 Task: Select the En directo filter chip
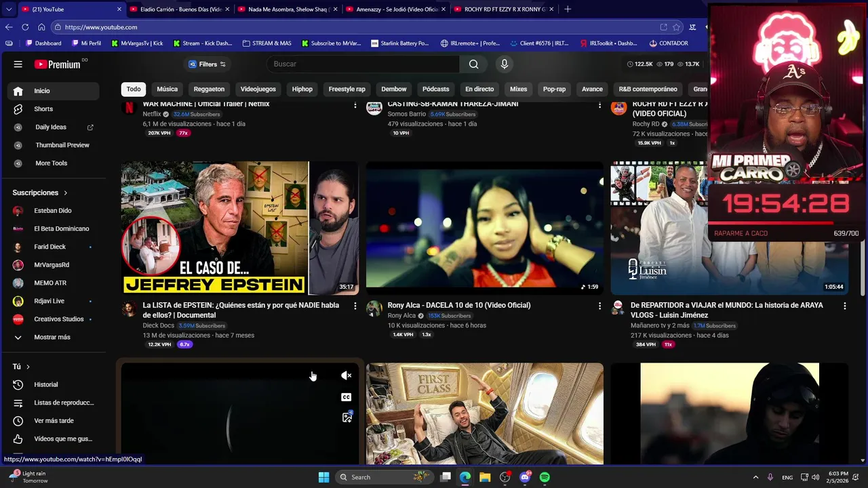[479, 89]
